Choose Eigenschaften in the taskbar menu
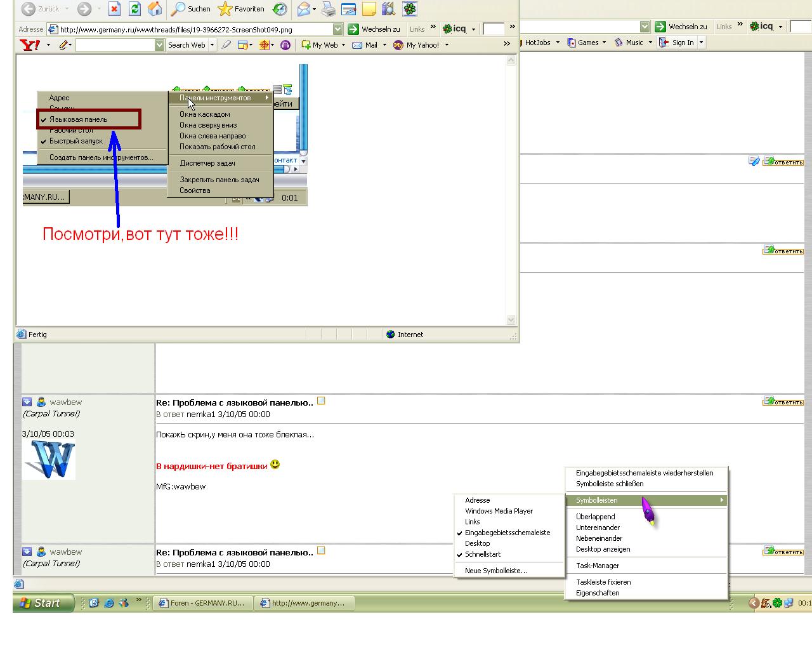The image size is (812, 650). tap(597, 593)
